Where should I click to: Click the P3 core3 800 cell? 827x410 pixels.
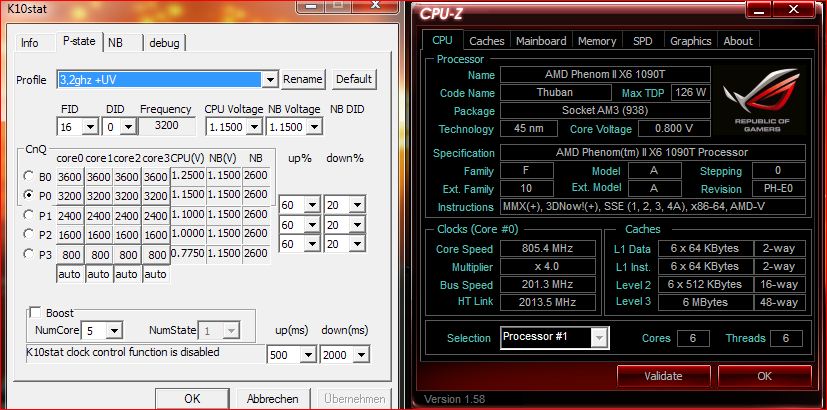(156, 255)
